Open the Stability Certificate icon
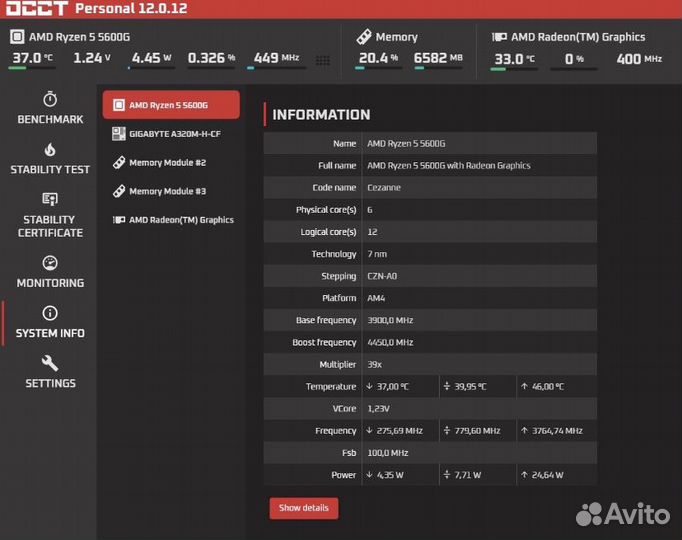 (50, 199)
